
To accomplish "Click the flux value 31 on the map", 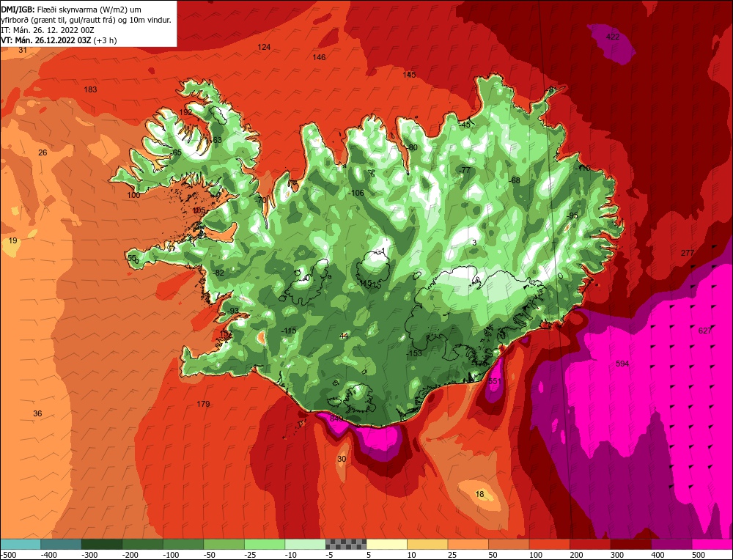I will click(x=23, y=50).
